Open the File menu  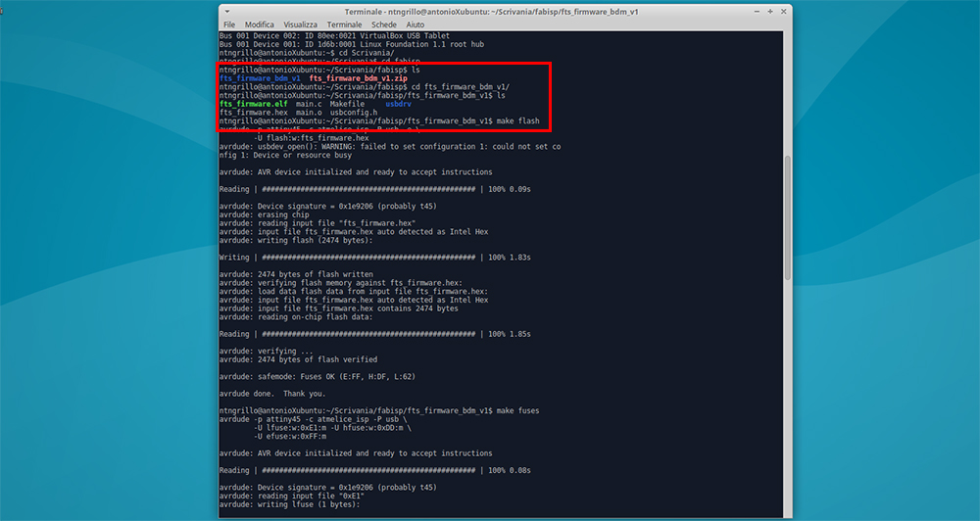click(x=229, y=24)
